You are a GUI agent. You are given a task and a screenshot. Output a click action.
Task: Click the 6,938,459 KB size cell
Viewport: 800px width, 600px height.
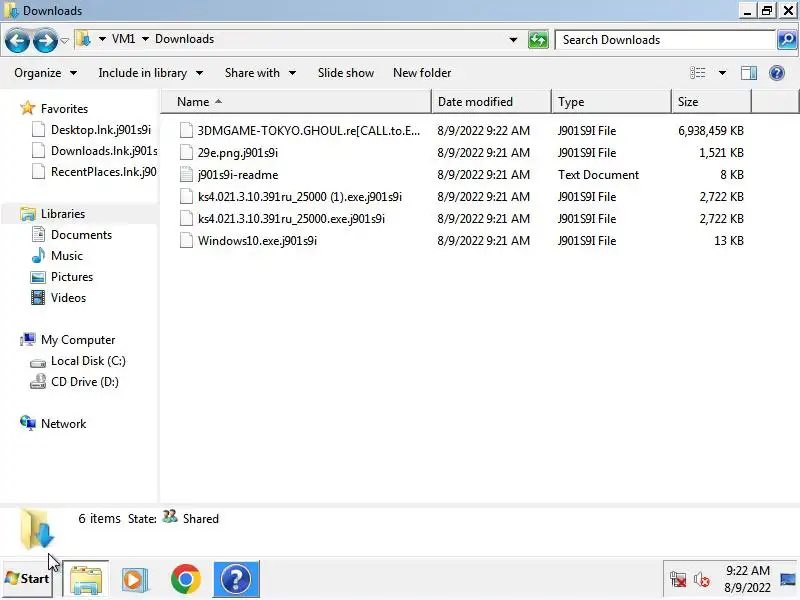click(x=710, y=131)
